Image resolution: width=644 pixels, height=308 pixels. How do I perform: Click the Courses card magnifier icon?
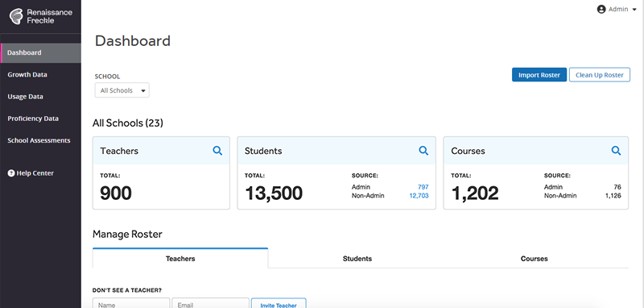point(616,151)
